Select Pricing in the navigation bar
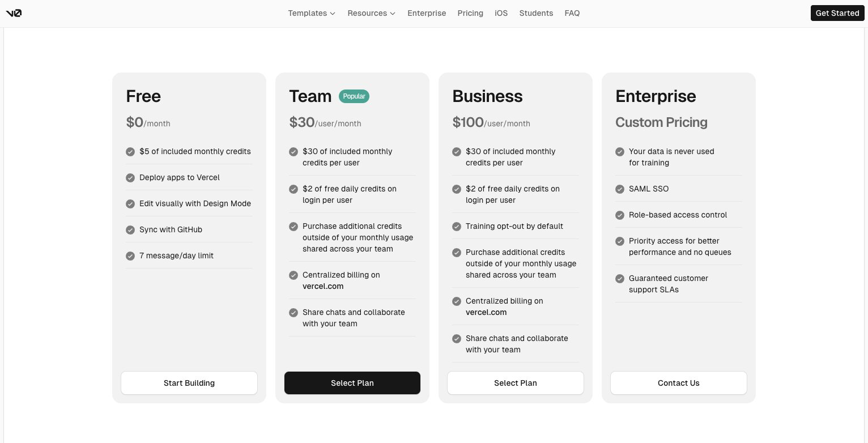The height and width of the screenshot is (443, 868). (470, 13)
